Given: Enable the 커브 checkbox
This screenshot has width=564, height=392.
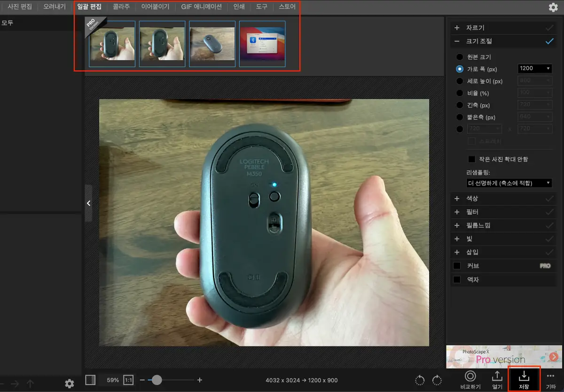Looking at the screenshot, I should (x=457, y=266).
